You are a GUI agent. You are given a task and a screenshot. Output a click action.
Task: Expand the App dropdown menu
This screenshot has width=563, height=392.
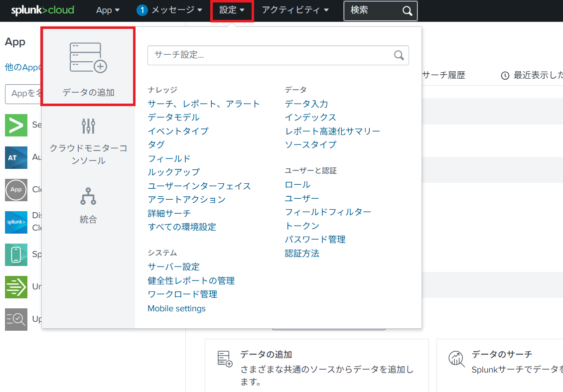(x=108, y=10)
